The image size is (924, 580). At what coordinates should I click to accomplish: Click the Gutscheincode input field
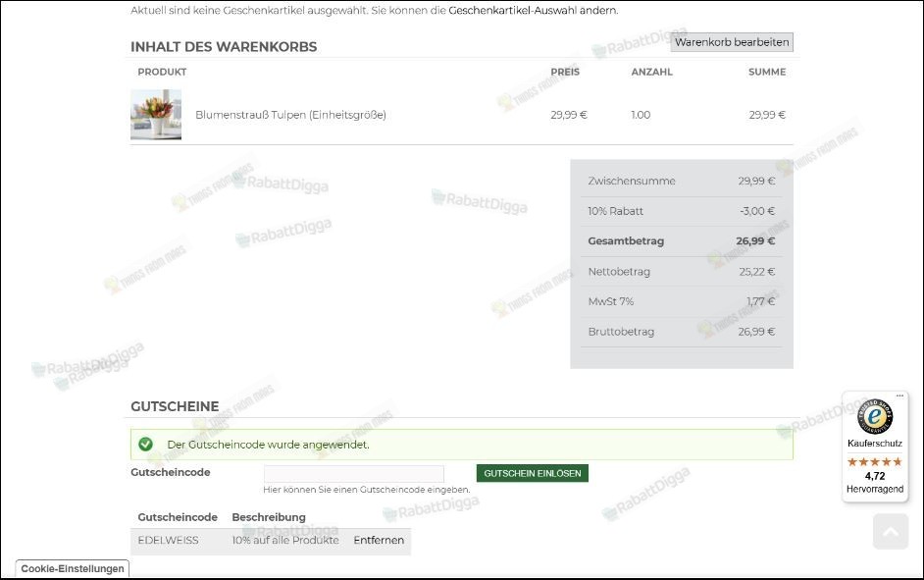tap(353, 473)
